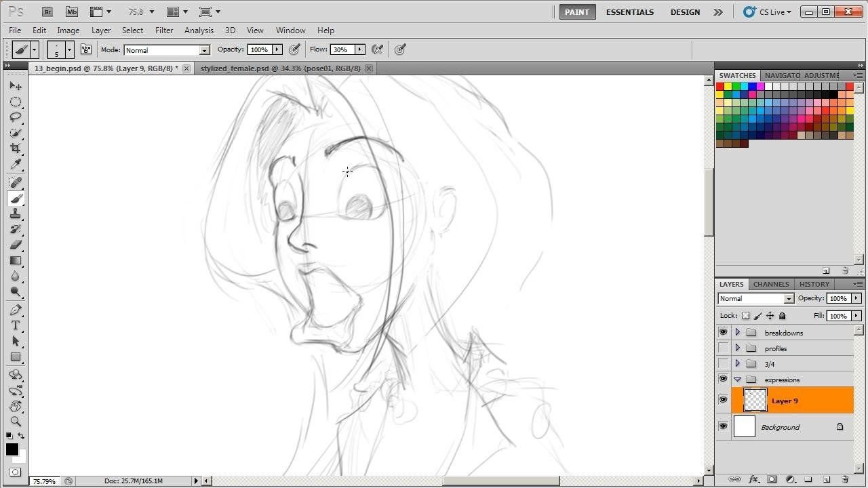Click the DESIGN workspace button

tap(685, 12)
